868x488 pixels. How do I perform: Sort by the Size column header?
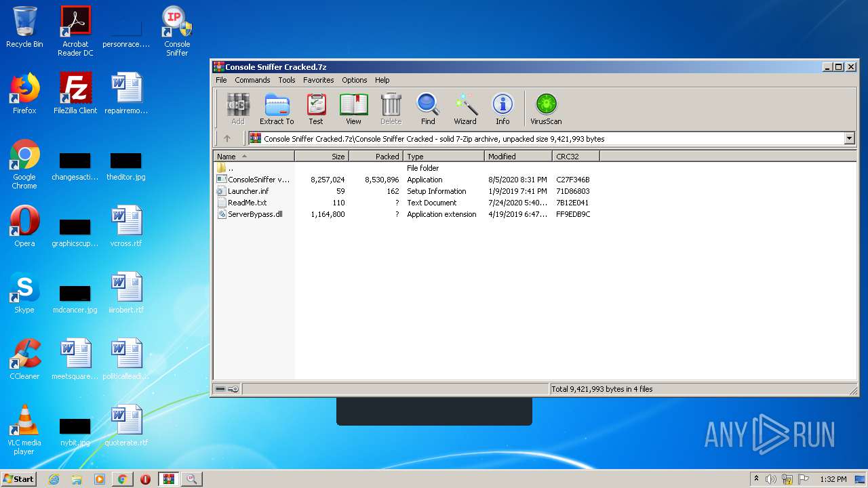(x=322, y=156)
